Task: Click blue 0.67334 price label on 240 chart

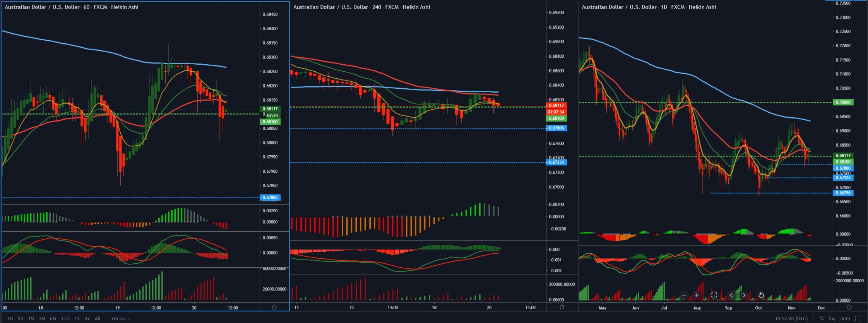Action: pyautogui.click(x=556, y=162)
